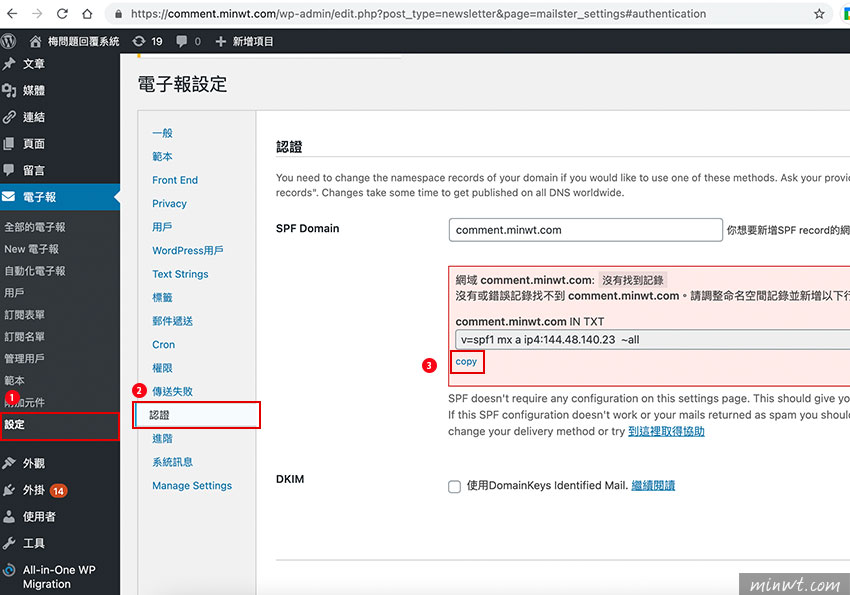Switch to Manage Settings tab
The height and width of the screenshot is (595, 850).
(192, 486)
